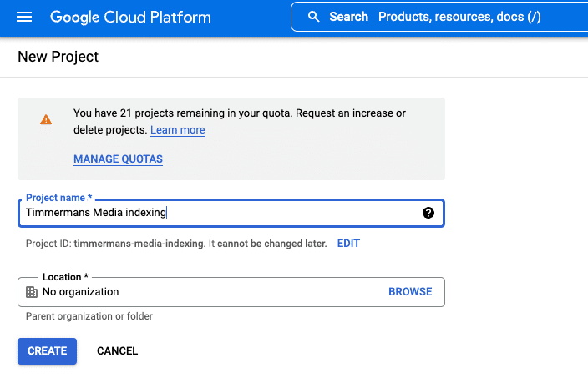Click the 'Parent organization or folder' hint text
Viewport: 588px width, 388px height.
tap(89, 316)
